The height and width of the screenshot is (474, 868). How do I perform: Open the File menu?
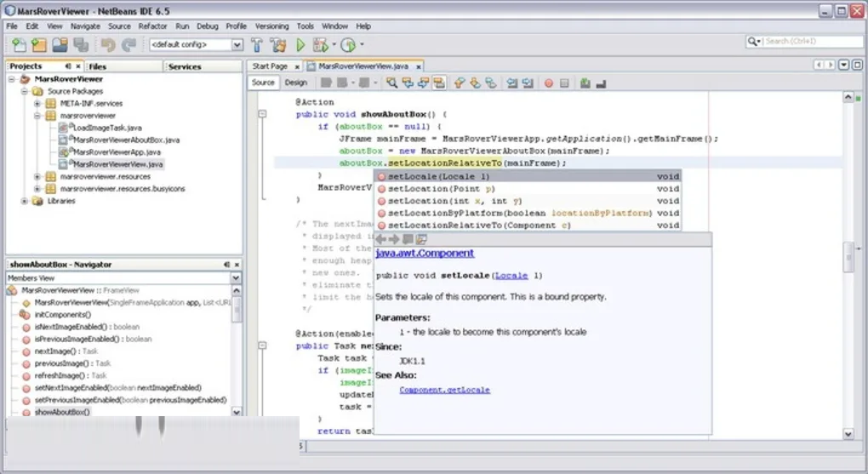[x=12, y=26]
